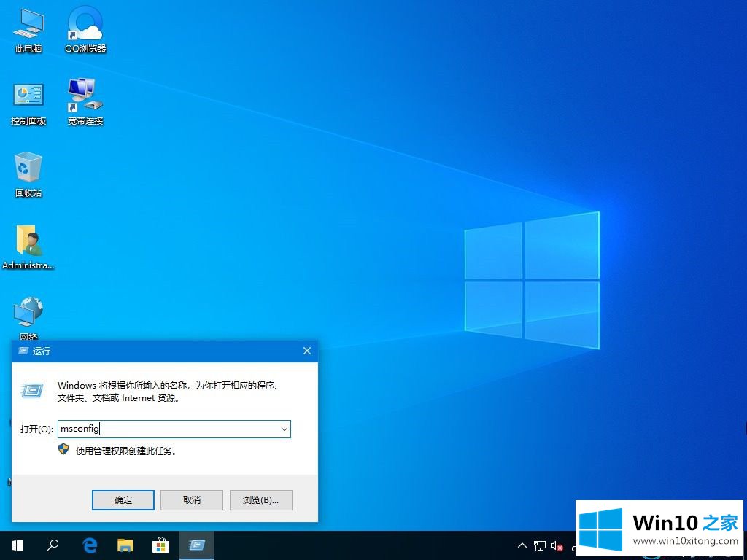Expand the 打开 combo box dropdown arrow
Viewport: 747px width, 560px height.
[x=284, y=429]
